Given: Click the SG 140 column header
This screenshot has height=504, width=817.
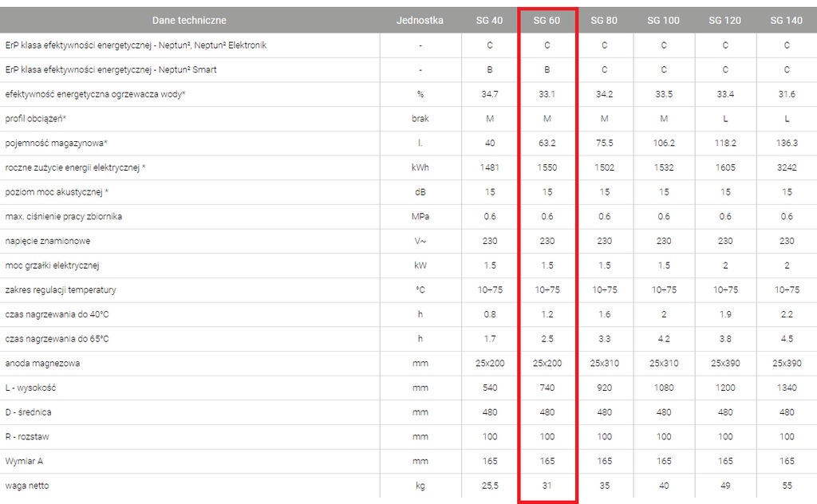Looking at the screenshot, I should pos(787,21).
